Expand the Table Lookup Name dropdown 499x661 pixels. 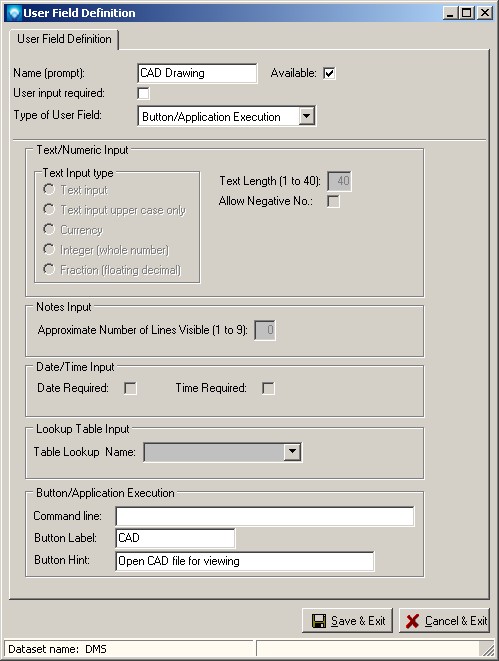292,452
